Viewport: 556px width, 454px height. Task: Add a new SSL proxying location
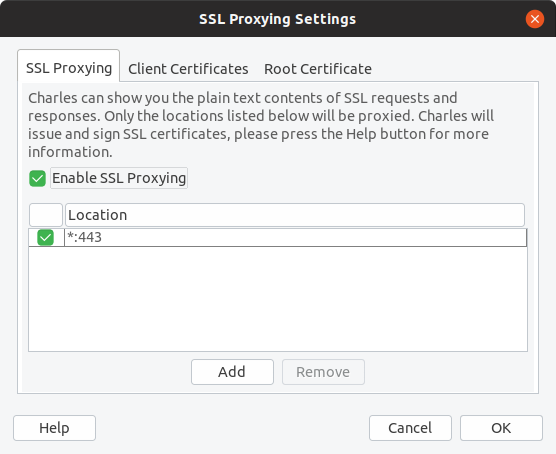pyautogui.click(x=232, y=372)
